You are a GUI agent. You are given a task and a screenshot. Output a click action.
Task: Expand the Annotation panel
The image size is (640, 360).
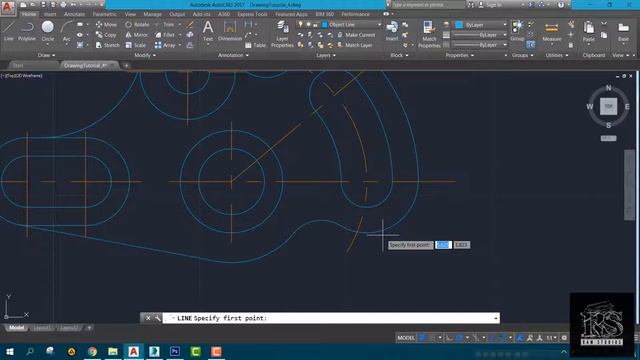[233, 55]
